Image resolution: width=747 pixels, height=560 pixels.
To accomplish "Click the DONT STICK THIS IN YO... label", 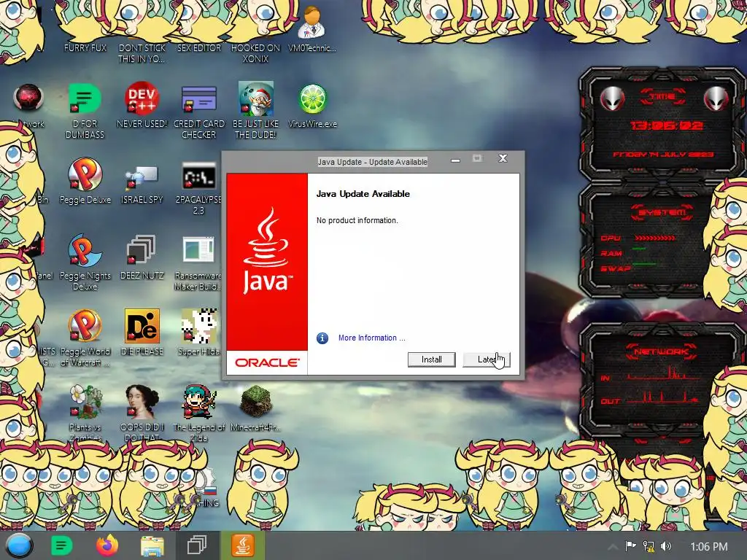I will pyautogui.click(x=142, y=53).
